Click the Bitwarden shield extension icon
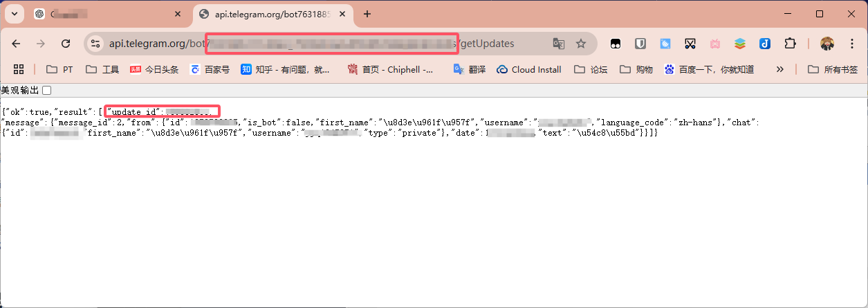The image size is (868, 308). [x=640, y=44]
